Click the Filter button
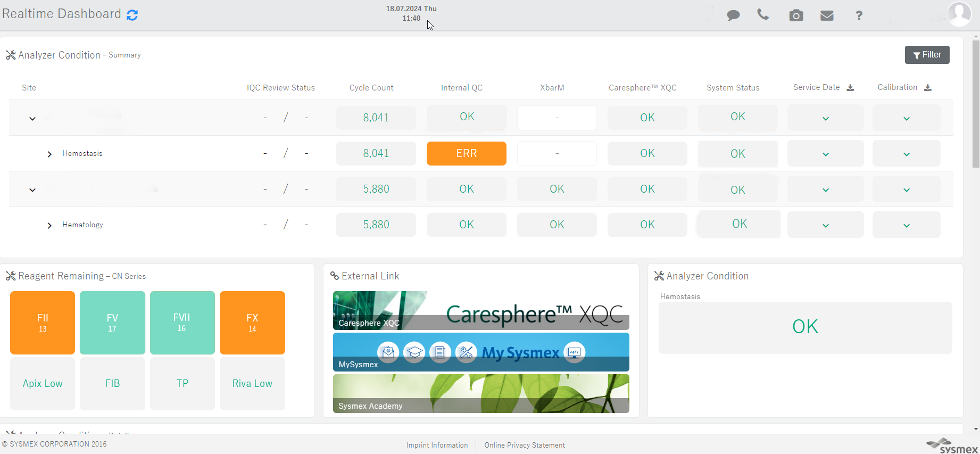This screenshot has width=980, height=454. 927,55
